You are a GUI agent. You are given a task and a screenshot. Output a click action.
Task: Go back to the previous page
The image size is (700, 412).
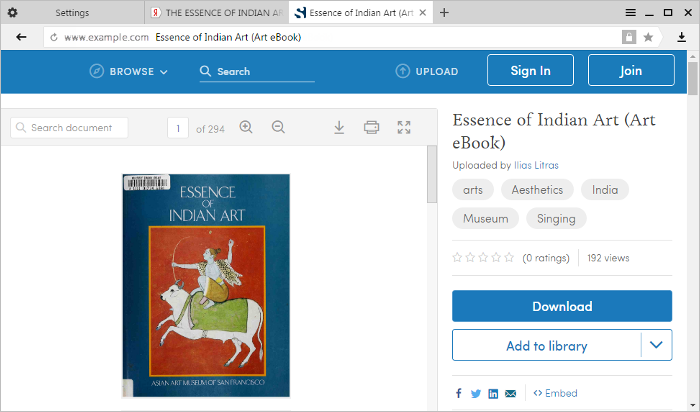[21, 37]
